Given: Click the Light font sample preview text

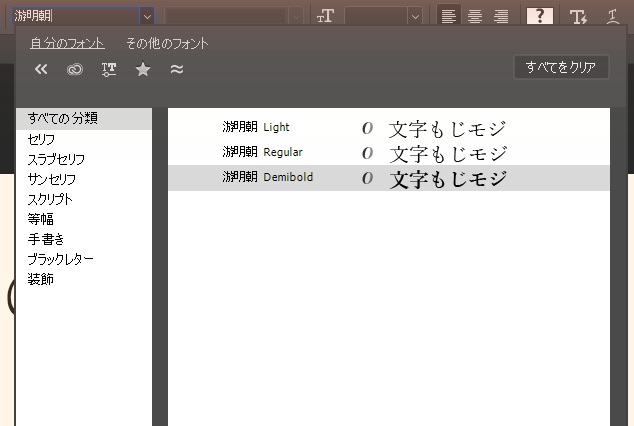Looking at the screenshot, I should [x=447, y=129].
